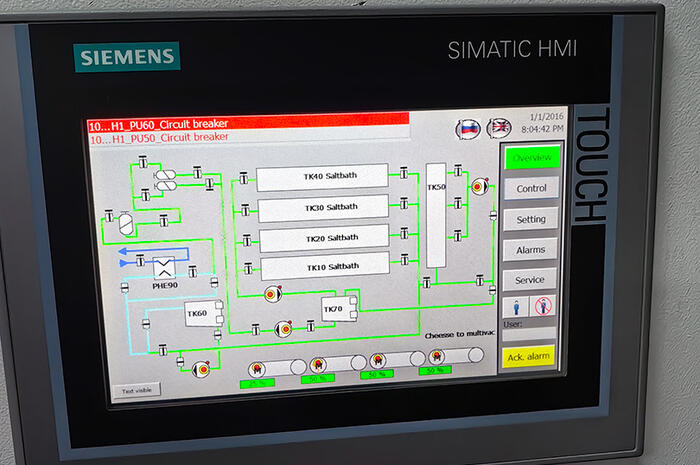
Task: Tap the inlet valve left of TK20 Saltbath
Action: [246, 241]
